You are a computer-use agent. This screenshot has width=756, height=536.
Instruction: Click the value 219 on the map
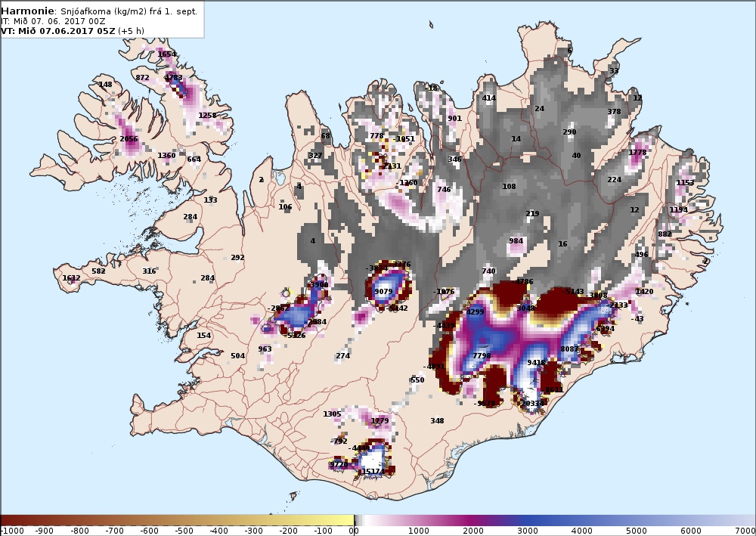532,213
